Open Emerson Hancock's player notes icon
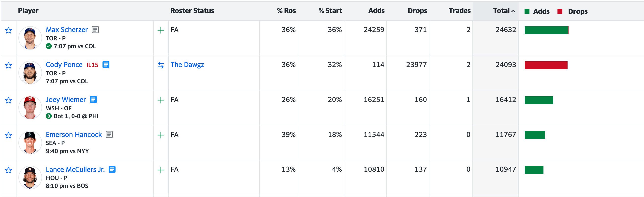The width and height of the screenshot is (644, 197). pyautogui.click(x=109, y=134)
